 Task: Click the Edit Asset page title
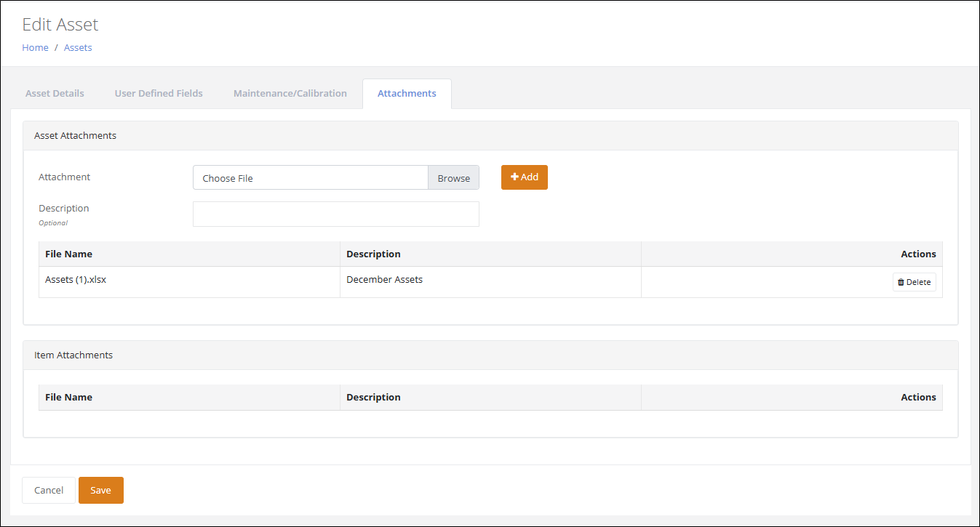click(60, 24)
